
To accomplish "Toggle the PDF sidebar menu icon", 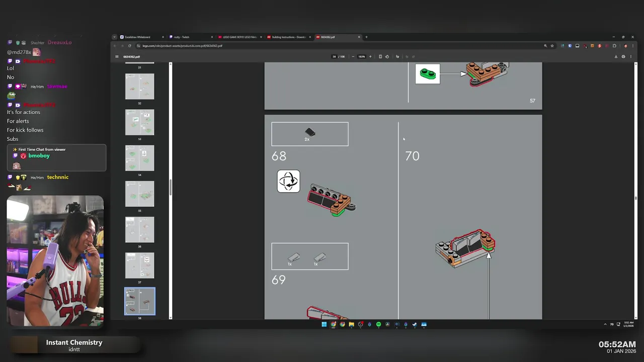I will pos(117,57).
